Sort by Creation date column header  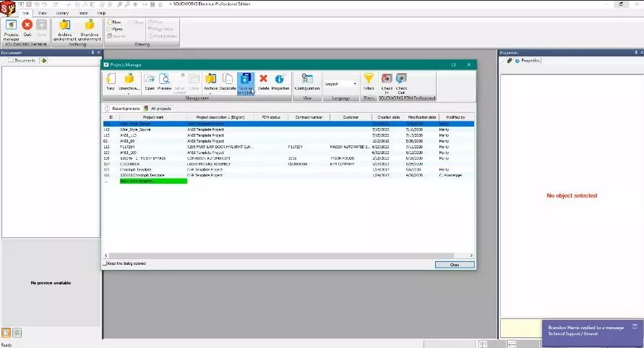click(x=389, y=117)
